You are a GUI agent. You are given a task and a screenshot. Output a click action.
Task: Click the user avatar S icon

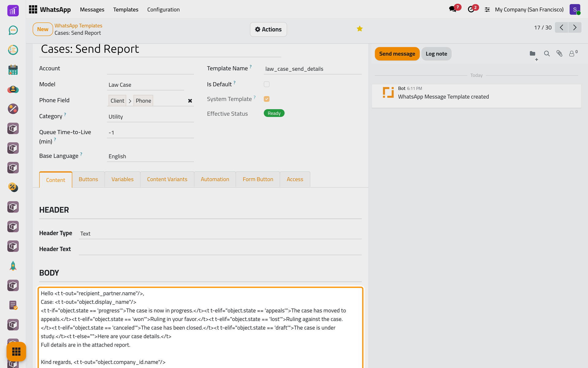575,10
